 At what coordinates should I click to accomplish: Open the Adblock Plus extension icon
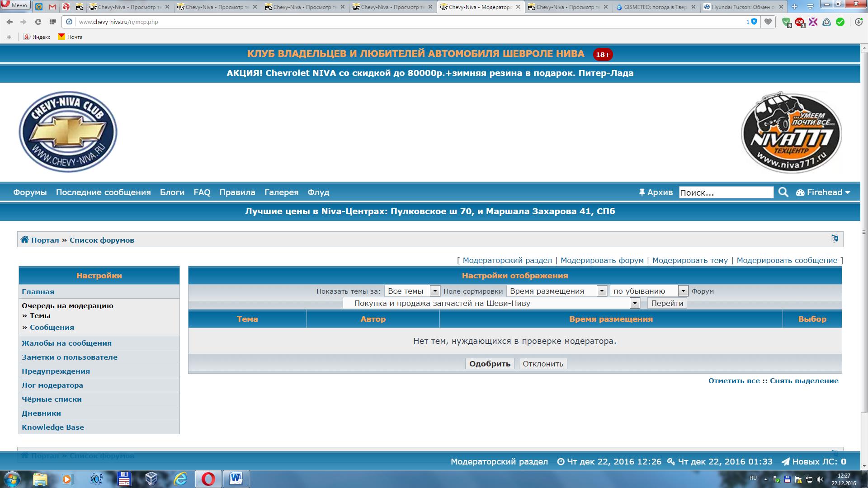tap(800, 22)
